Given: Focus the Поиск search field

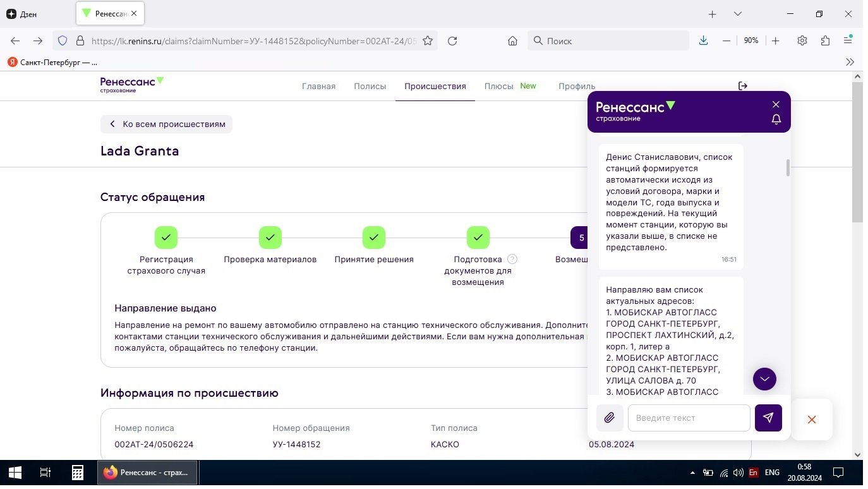Looking at the screenshot, I should pos(608,40).
